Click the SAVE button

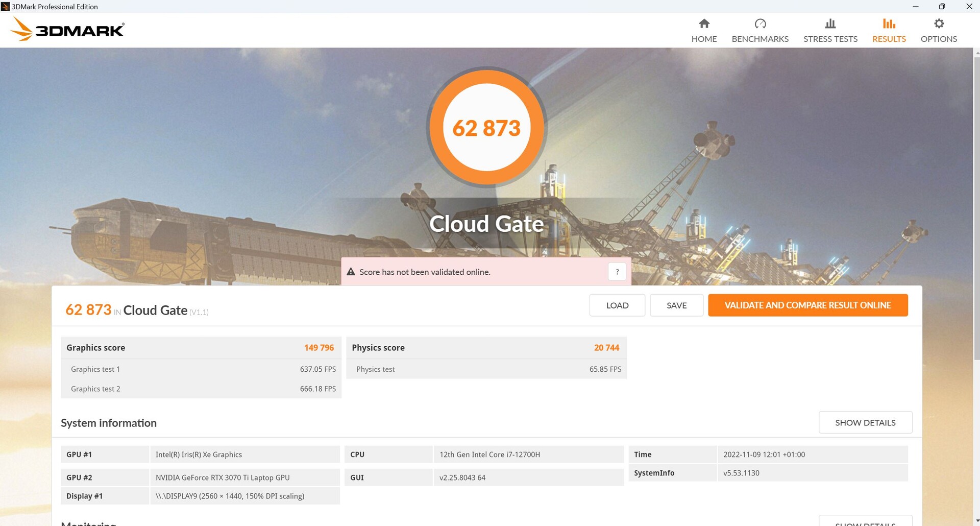(676, 305)
